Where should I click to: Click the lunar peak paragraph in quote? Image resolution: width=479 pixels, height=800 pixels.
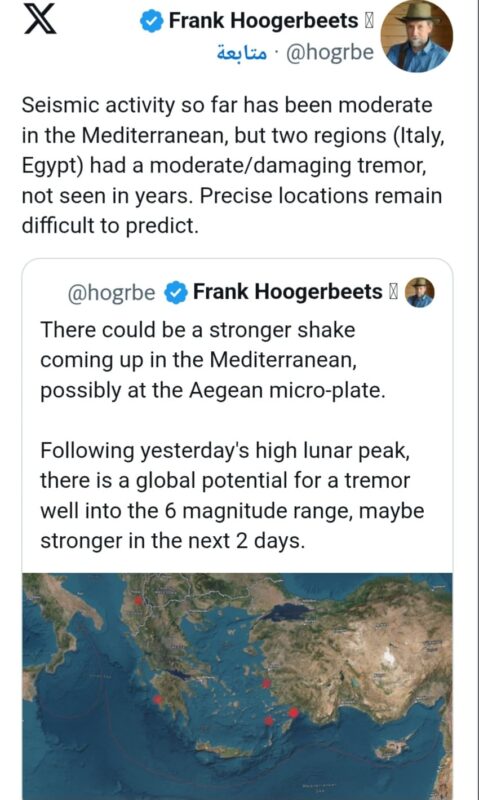tap(232, 495)
